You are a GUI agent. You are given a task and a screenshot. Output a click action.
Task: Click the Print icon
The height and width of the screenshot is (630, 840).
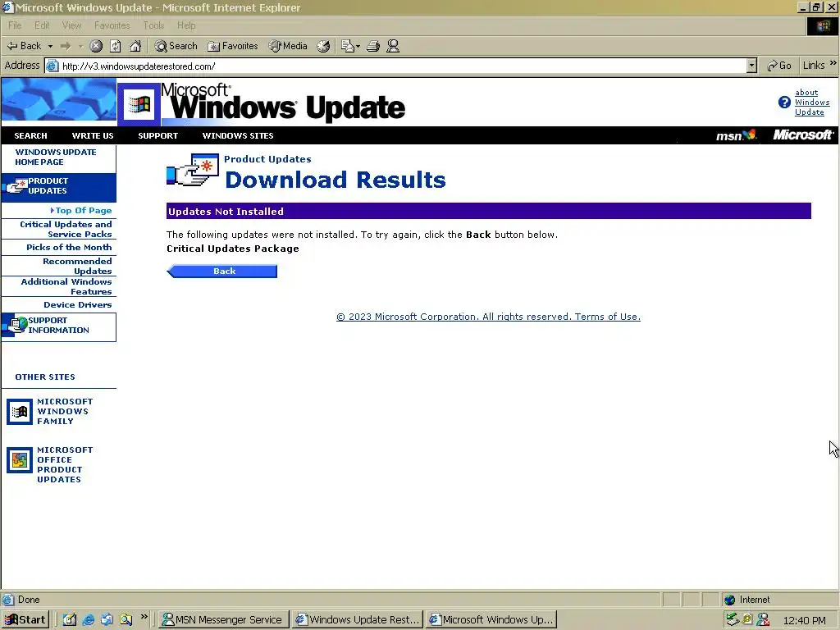[373, 46]
